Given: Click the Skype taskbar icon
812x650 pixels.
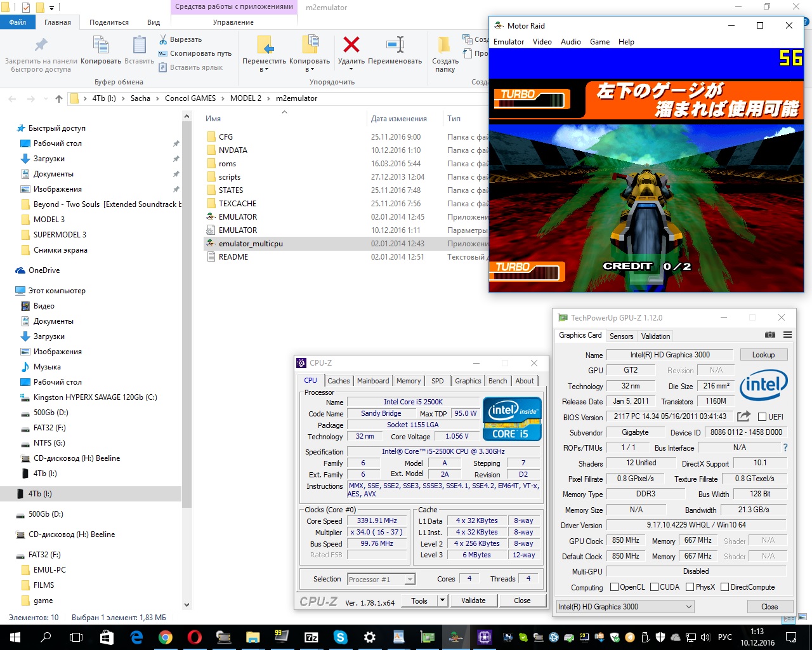Looking at the screenshot, I should (341, 637).
